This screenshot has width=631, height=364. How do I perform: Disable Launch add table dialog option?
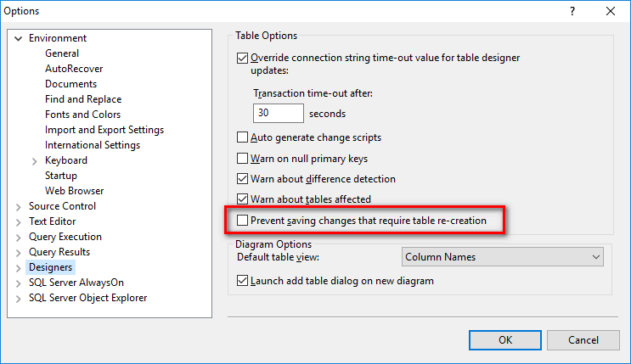click(244, 281)
